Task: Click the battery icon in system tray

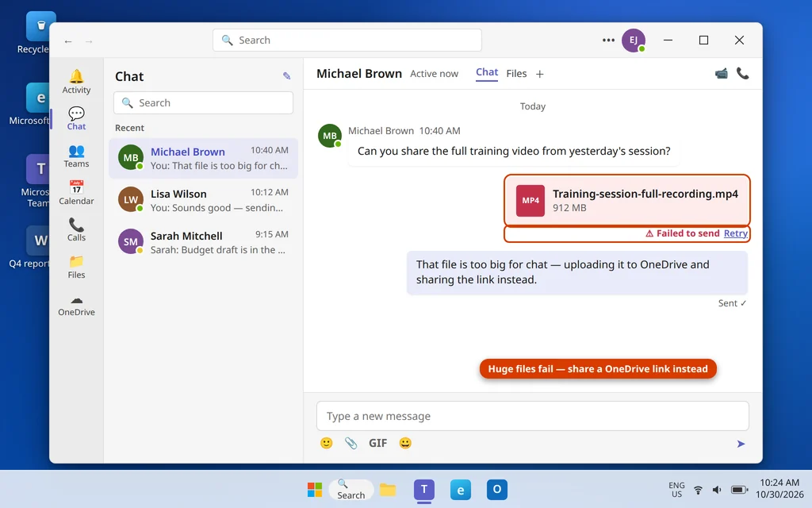Action: 739,490
